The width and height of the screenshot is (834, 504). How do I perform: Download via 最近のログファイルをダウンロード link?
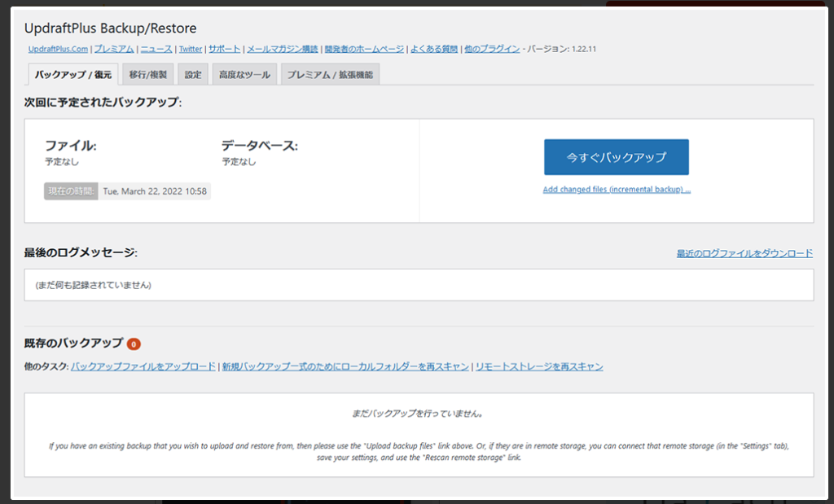744,253
